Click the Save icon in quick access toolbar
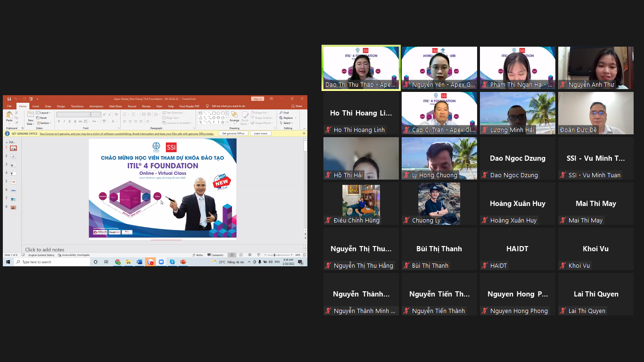 coord(8,99)
